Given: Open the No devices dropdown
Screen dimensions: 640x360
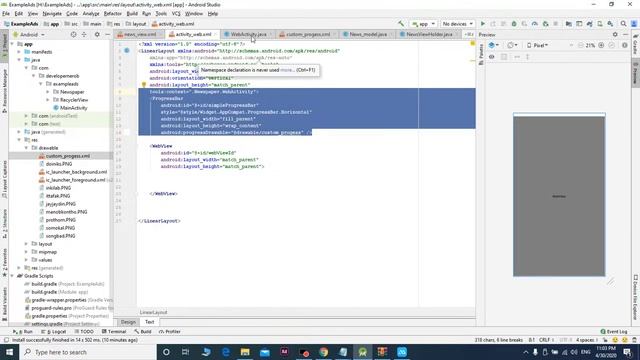Looking at the screenshot, I should (x=458, y=24).
